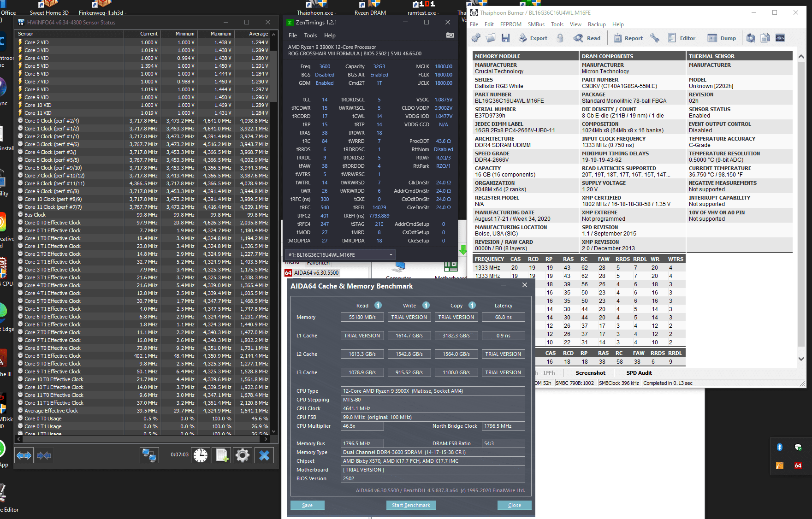Select the 'Bus Clock' sensor row
The height and width of the screenshot is (519, 812).
tap(143, 215)
